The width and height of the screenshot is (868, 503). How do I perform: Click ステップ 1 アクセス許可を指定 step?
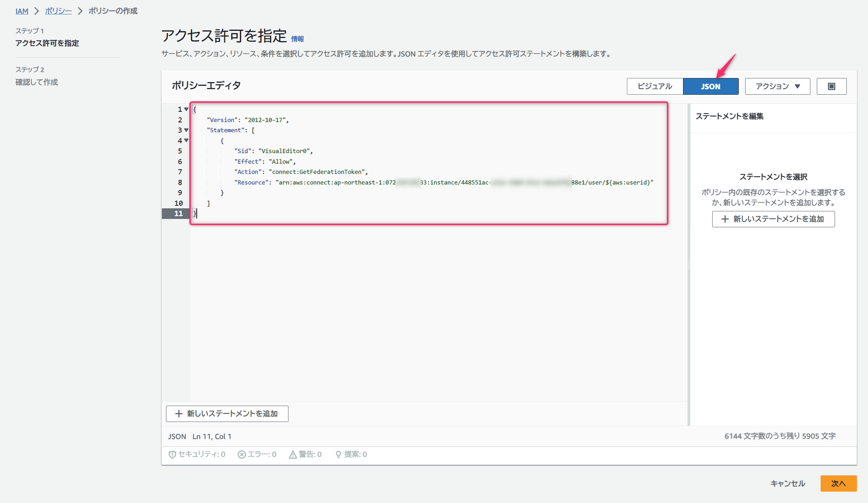point(47,37)
